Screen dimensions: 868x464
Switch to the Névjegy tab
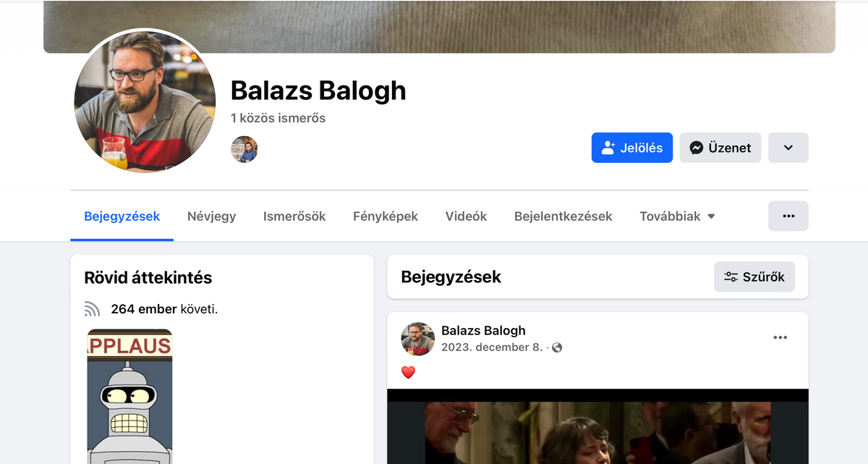click(x=211, y=216)
